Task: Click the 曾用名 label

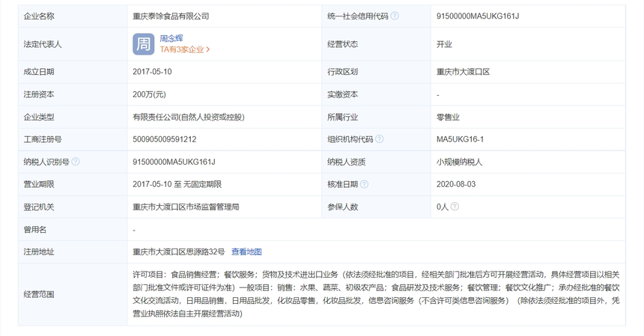Action: point(35,229)
